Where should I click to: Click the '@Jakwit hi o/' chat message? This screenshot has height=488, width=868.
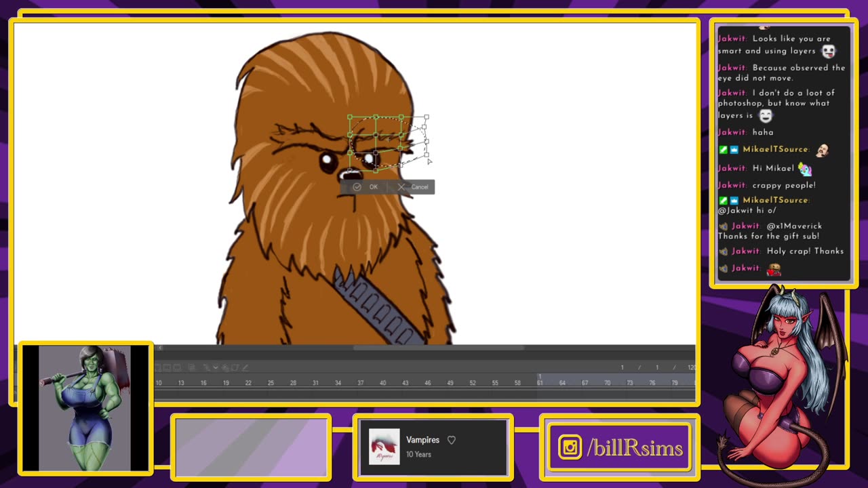pos(747,210)
